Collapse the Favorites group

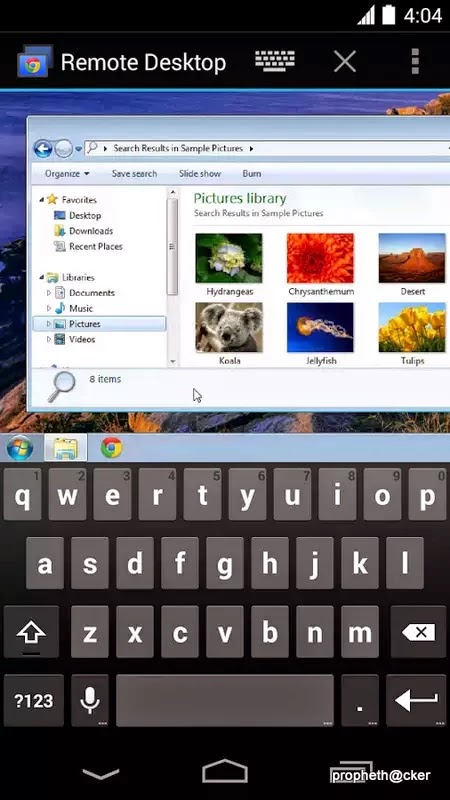click(41, 199)
